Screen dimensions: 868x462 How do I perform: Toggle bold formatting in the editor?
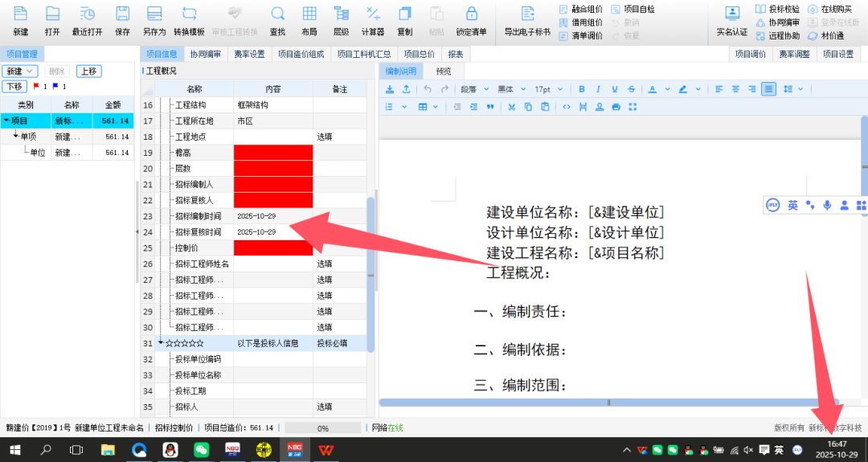click(581, 89)
